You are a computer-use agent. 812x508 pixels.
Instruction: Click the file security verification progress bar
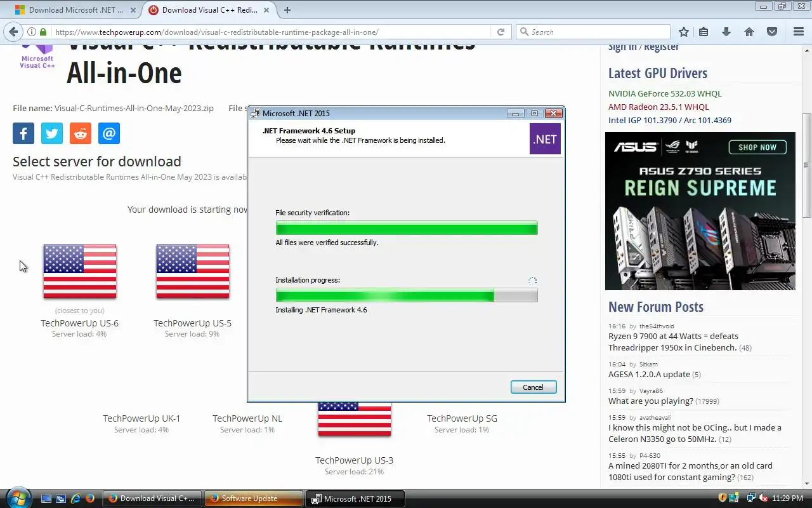point(407,228)
